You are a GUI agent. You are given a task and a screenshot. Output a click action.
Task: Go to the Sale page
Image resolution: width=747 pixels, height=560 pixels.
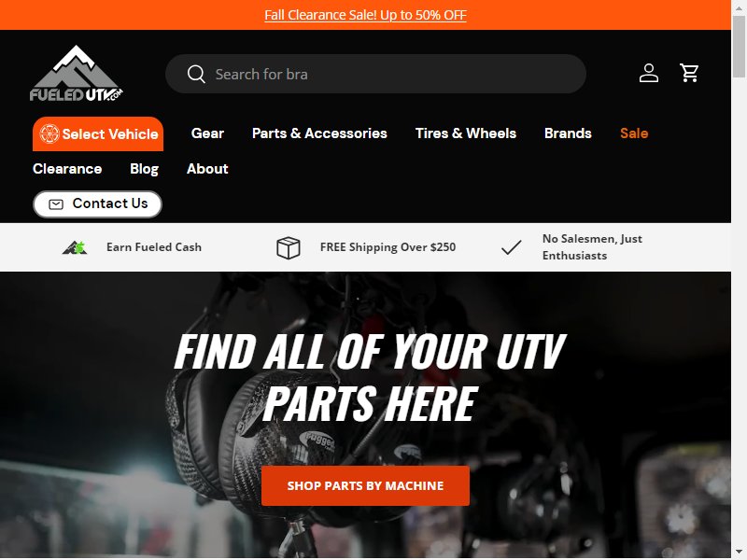pyautogui.click(x=634, y=133)
